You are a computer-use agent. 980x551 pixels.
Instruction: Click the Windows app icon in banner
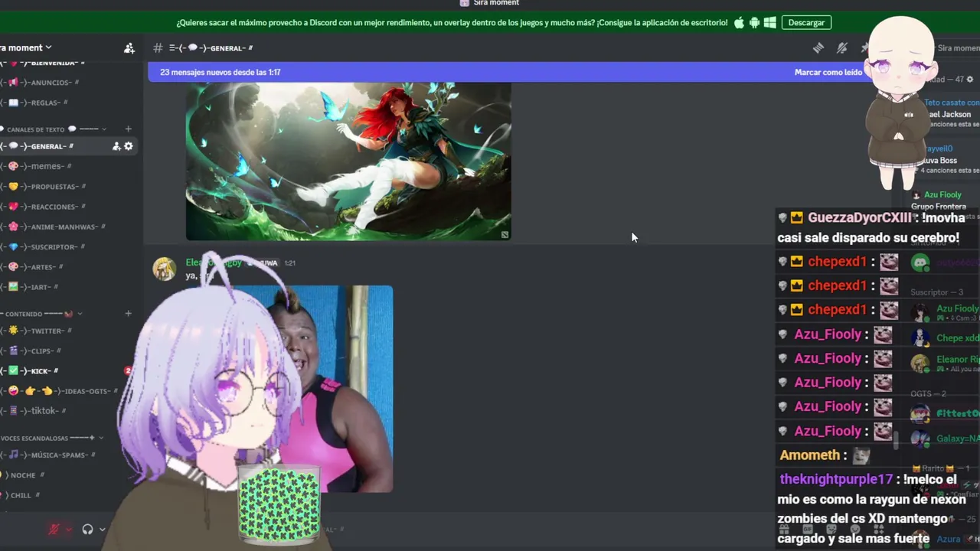point(769,23)
